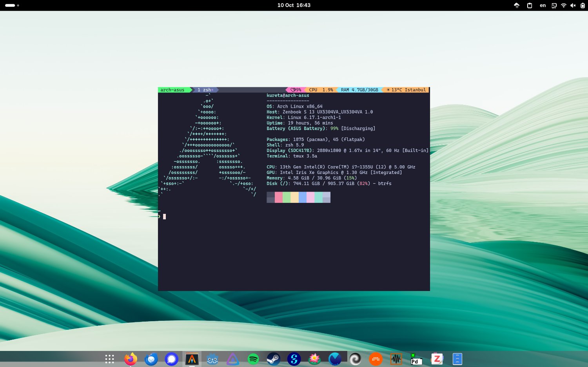Image resolution: width=588 pixels, height=367 pixels.
Task: Open Signal messenger in dock
Action: [x=171, y=359]
